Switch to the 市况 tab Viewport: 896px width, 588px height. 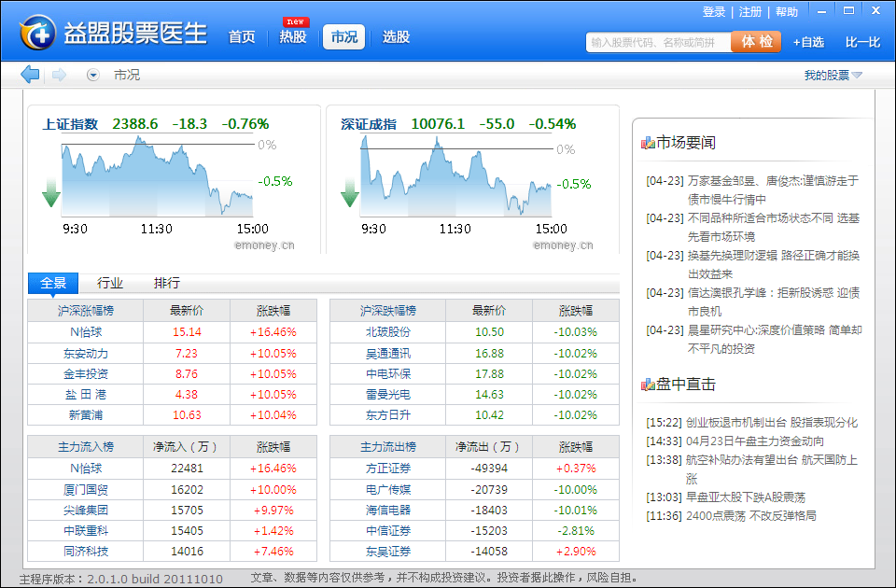[x=344, y=37]
